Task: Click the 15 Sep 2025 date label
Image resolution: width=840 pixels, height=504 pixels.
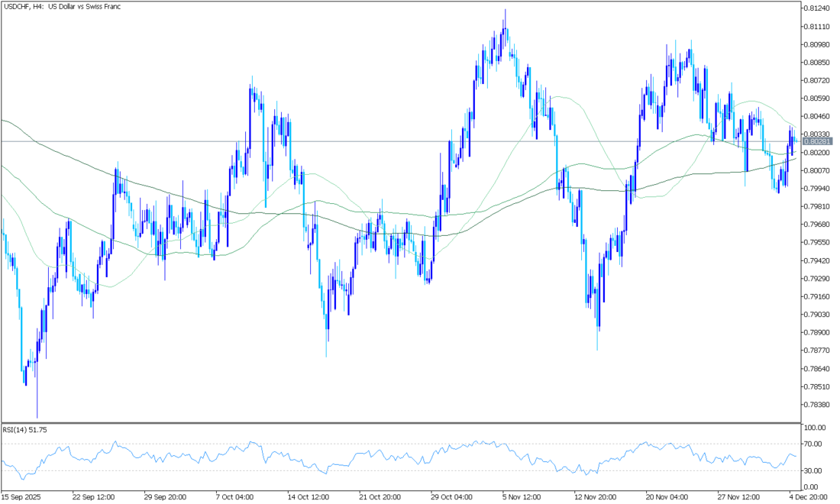Action: (x=23, y=496)
